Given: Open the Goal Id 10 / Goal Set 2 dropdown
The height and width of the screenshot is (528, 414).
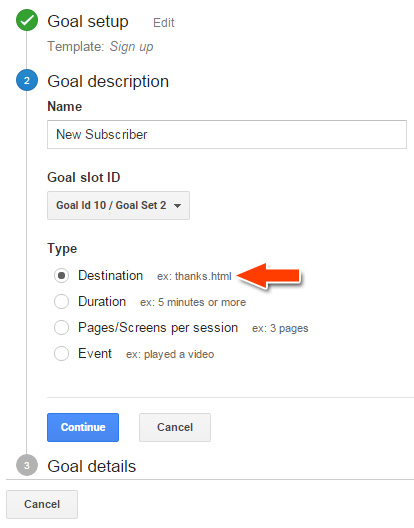Looking at the screenshot, I should point(118,205).
